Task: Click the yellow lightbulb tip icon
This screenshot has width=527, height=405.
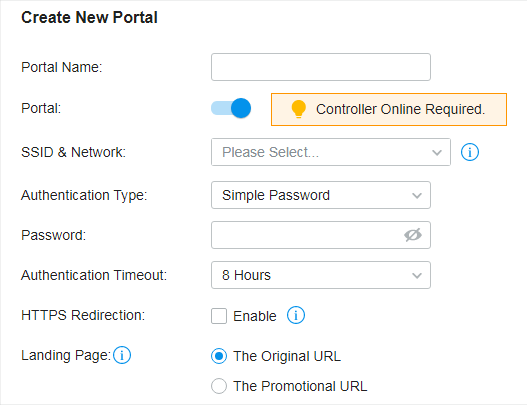Action: pyautogui.click(x=298, y=109)
